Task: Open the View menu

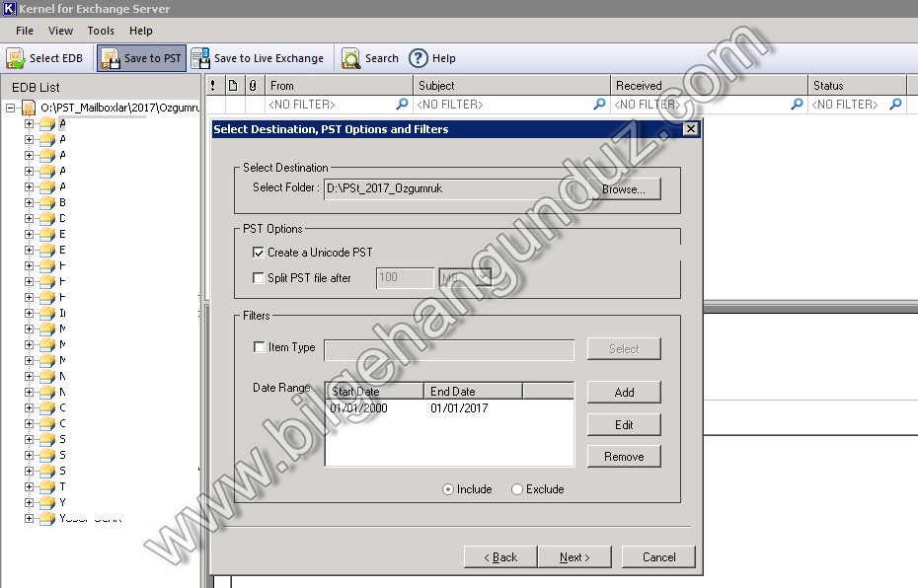Action: (60, 32)
